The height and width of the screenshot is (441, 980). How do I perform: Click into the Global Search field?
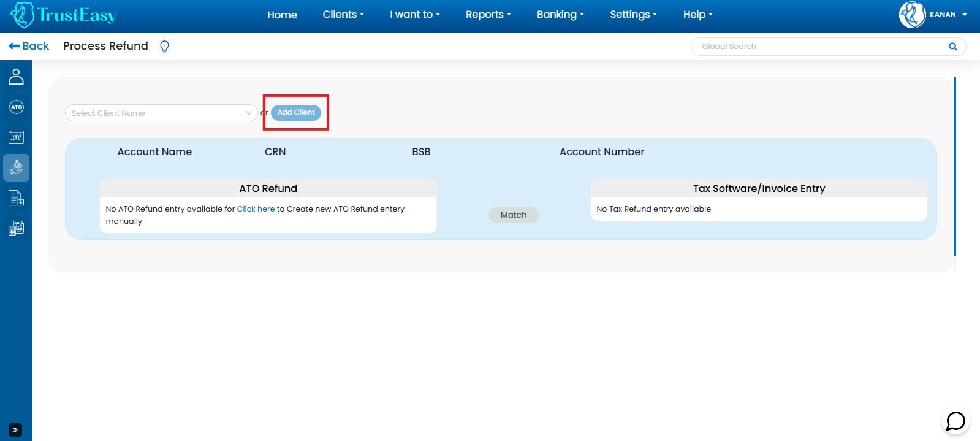tap(818, 47)
